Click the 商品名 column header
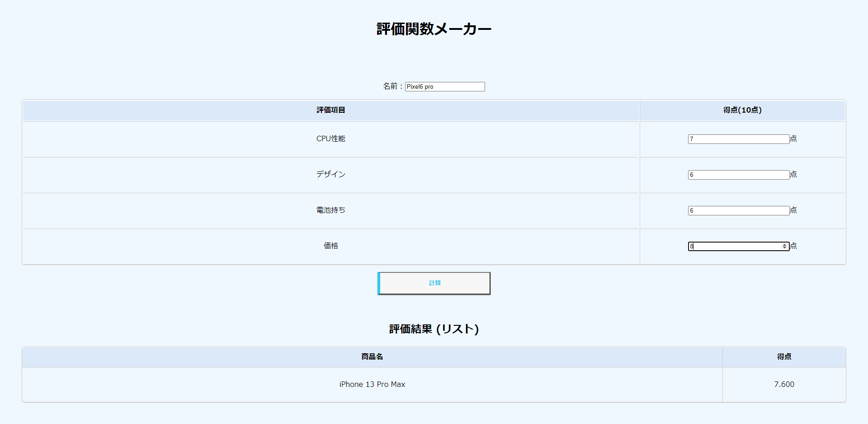The height and width of the screenshot is (424, 868). (372, 357)
